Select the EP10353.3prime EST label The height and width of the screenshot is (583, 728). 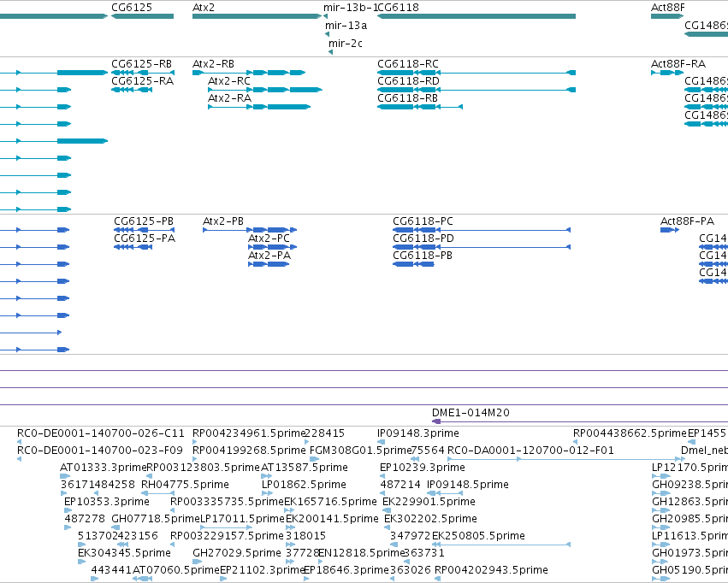click(x=107, y=502)
